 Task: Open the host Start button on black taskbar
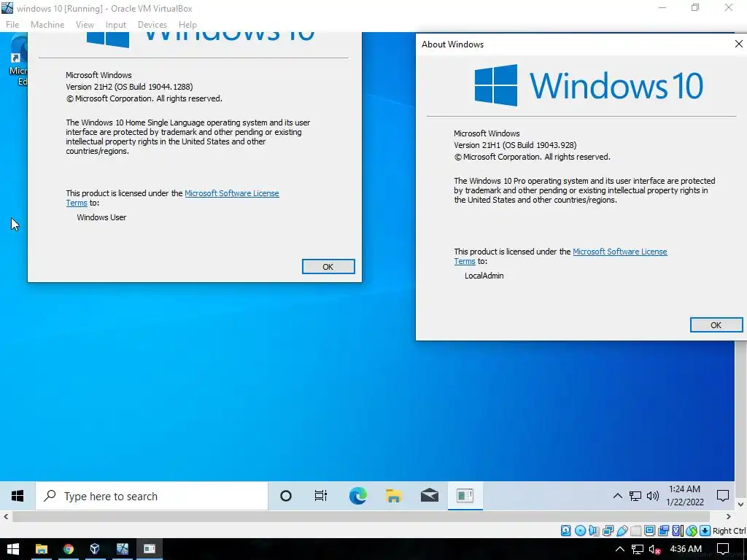pos(13,549)
